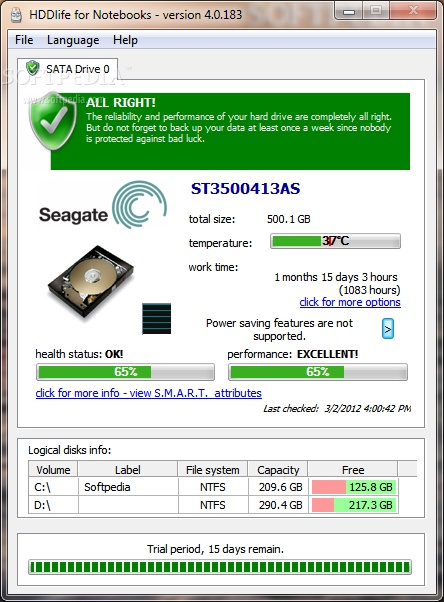Click the performance: EXCELLENT! label
Image resolution: width=444 pixels, height=602 pixels.
click(293, 354)
